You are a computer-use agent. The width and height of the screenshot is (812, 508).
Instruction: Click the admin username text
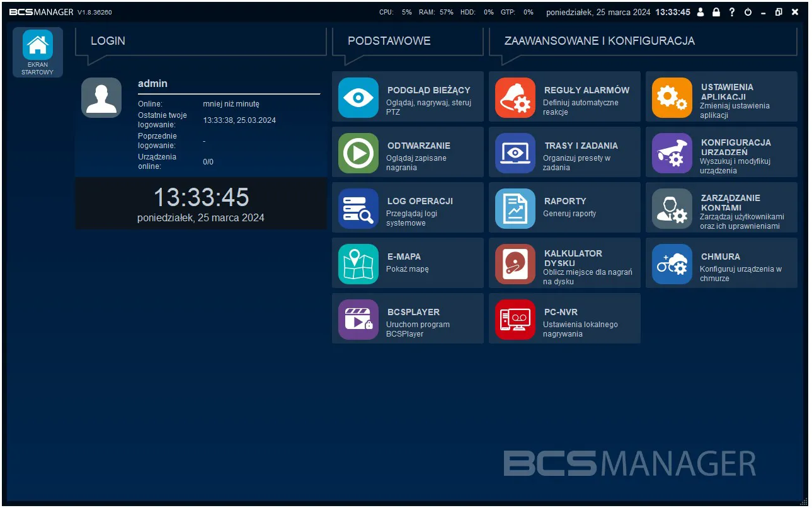[152, 83]
